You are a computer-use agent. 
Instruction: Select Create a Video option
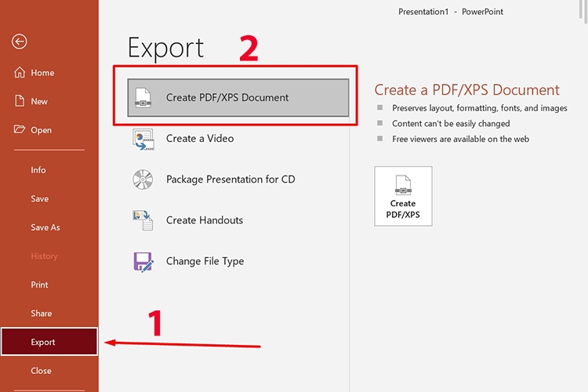[238, 139]
